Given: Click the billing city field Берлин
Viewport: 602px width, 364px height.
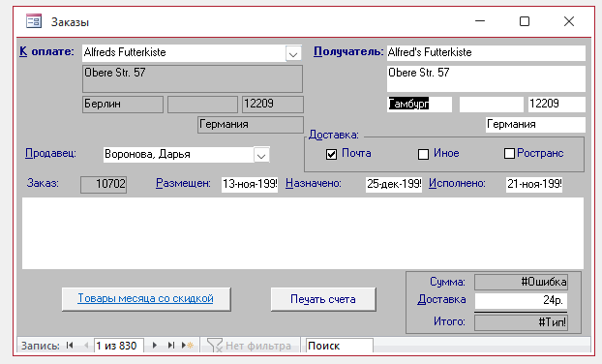Looking at the screenshot, I should click(123, 105).
